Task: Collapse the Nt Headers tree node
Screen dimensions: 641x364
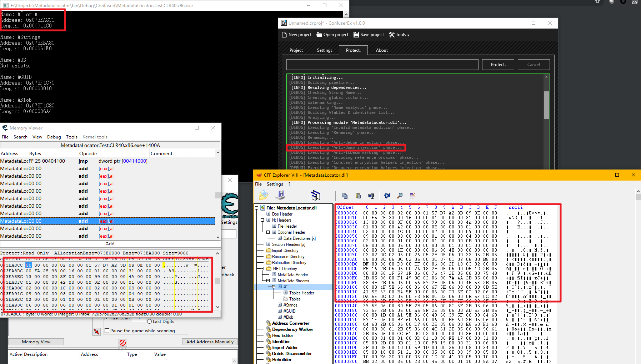Action: (x=262, y=220)
